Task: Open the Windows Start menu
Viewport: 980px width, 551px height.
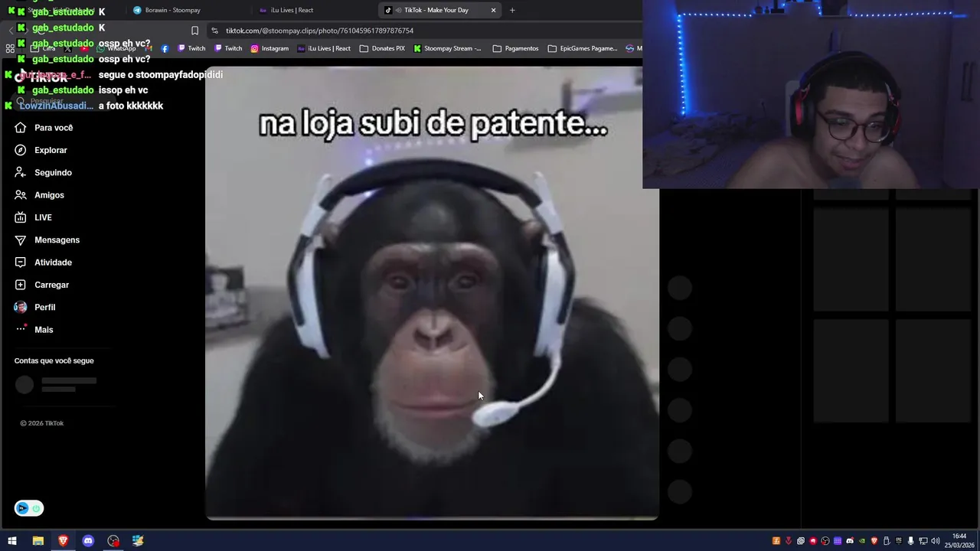Action: 12,541
